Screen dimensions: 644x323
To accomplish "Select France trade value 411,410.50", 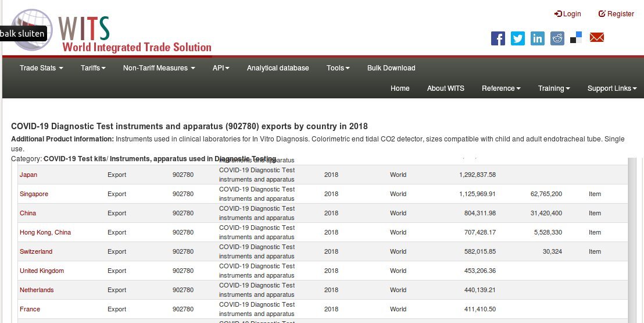I will tap(480, 309).
